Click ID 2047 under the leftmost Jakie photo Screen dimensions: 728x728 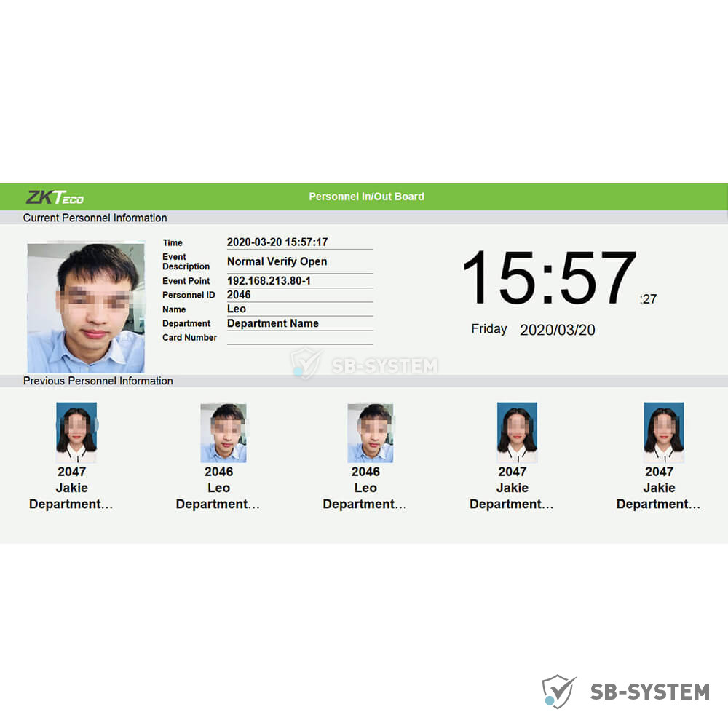pyautogui.click(x=71, y=472)
